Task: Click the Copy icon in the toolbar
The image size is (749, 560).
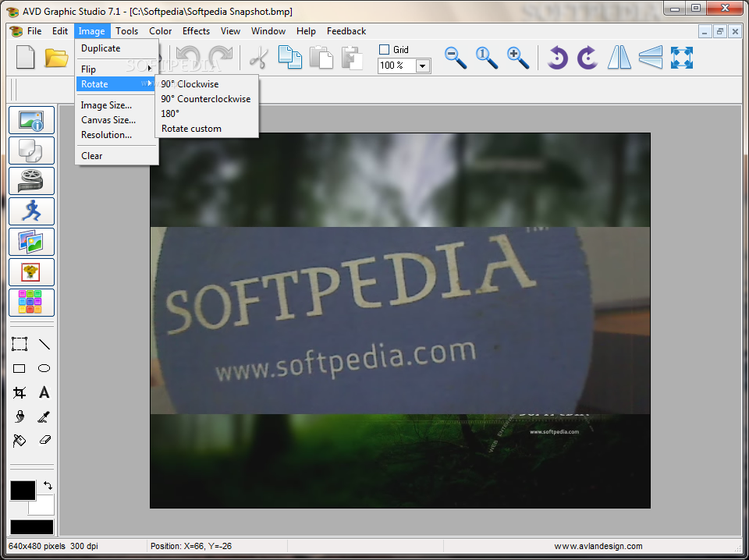Action: pyautogui.click(x=290, y=57)
